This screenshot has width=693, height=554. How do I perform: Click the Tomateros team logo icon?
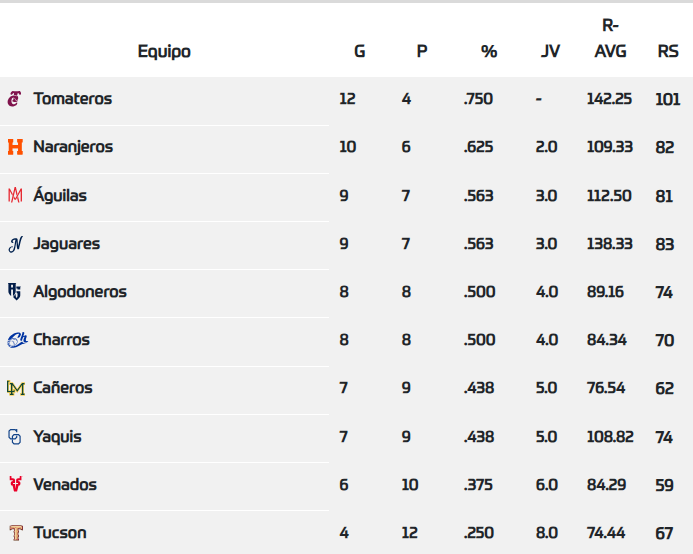tap(15, 99)
